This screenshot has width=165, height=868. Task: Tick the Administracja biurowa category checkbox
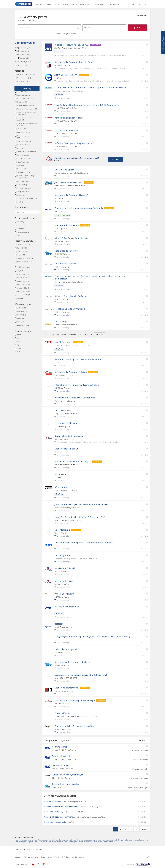16,74
